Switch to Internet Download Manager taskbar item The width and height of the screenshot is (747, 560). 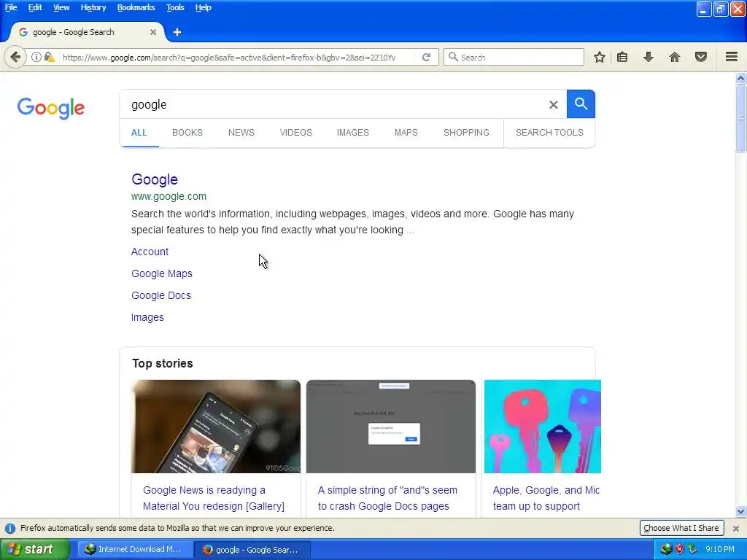pyautogui.click(x=134, y=550)
